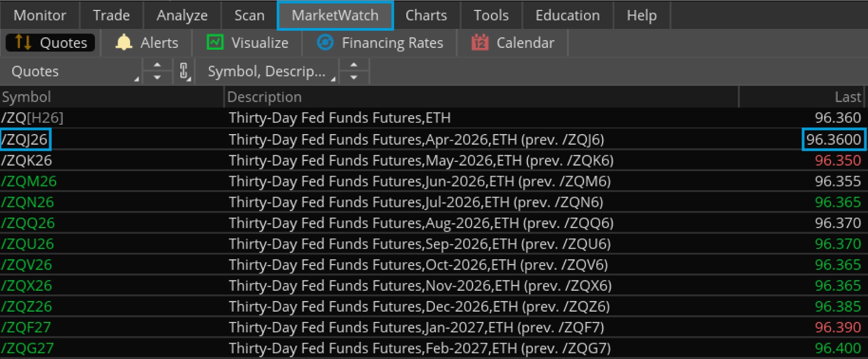Select the MarketWatch tab

335,15
